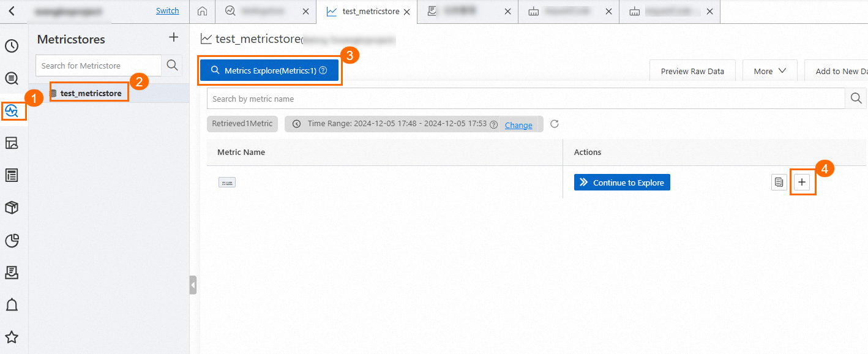Click the Time Range text
This screenshot has width=868, height=354.
coord(397,124)
